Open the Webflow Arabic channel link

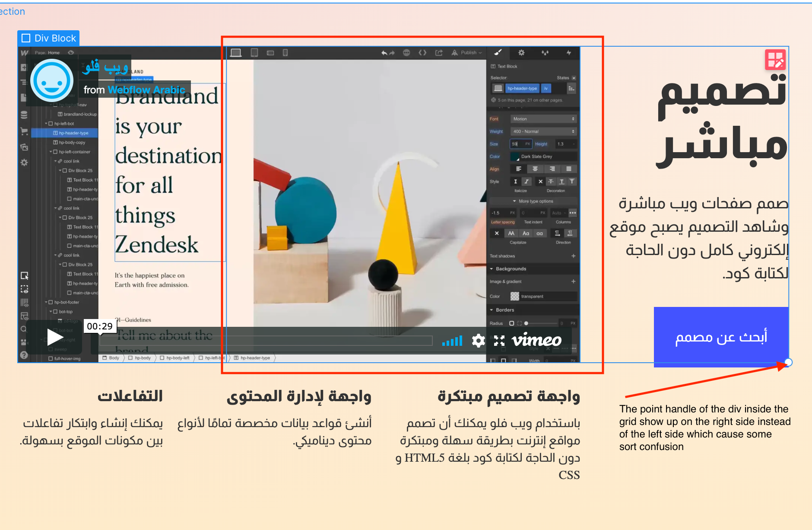pos(146,90)
